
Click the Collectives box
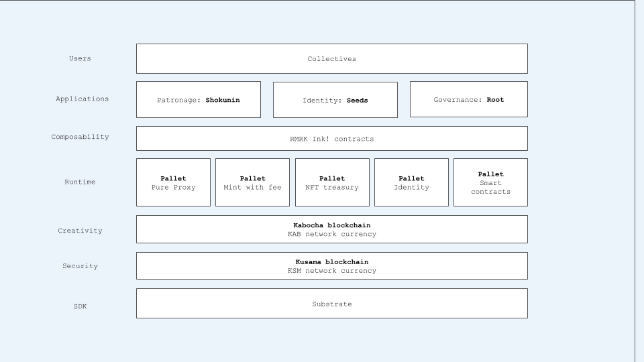coord(332,59)
